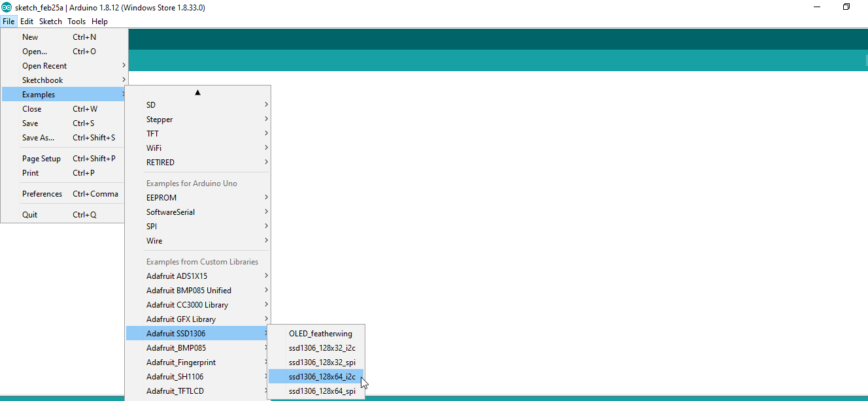The width and height of the screenshot is (868, 401).
Task: Open the File menu
Action: [8, 22]
